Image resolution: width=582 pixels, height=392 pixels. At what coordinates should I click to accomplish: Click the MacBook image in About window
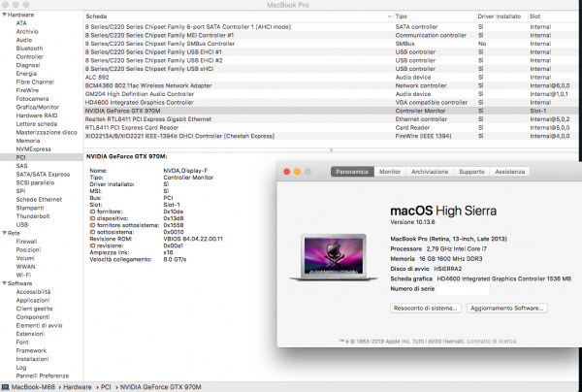pyautogui.click(x=334, y=256)
